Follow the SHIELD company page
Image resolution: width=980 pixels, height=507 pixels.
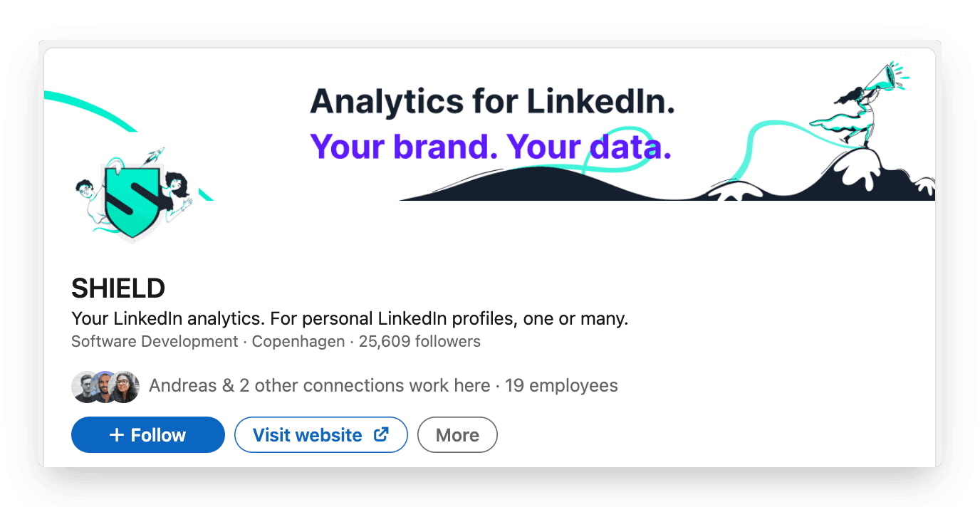coord(148,435)
